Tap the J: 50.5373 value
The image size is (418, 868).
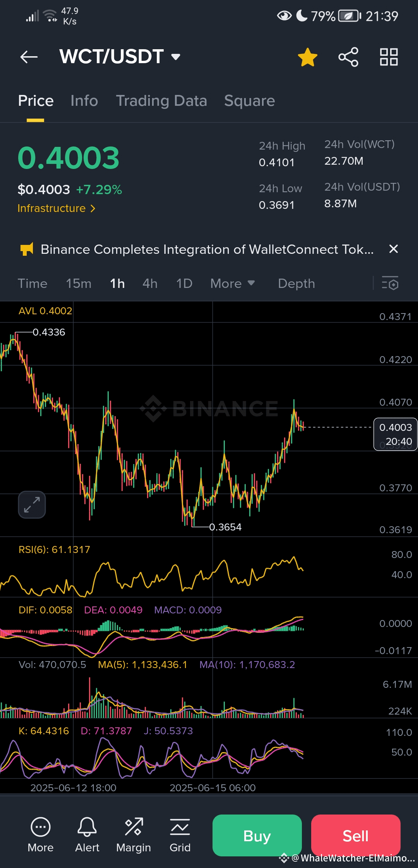(x=168, y=731)
